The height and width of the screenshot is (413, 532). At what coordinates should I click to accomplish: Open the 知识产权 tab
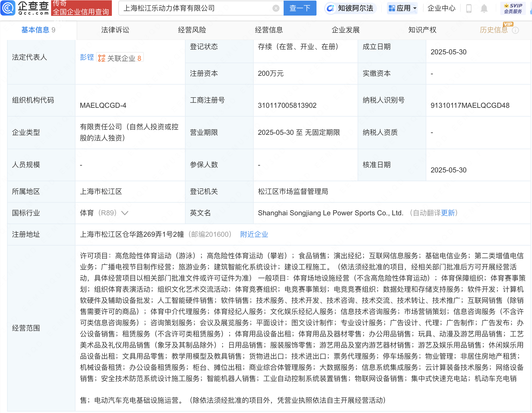coord(422,30)
